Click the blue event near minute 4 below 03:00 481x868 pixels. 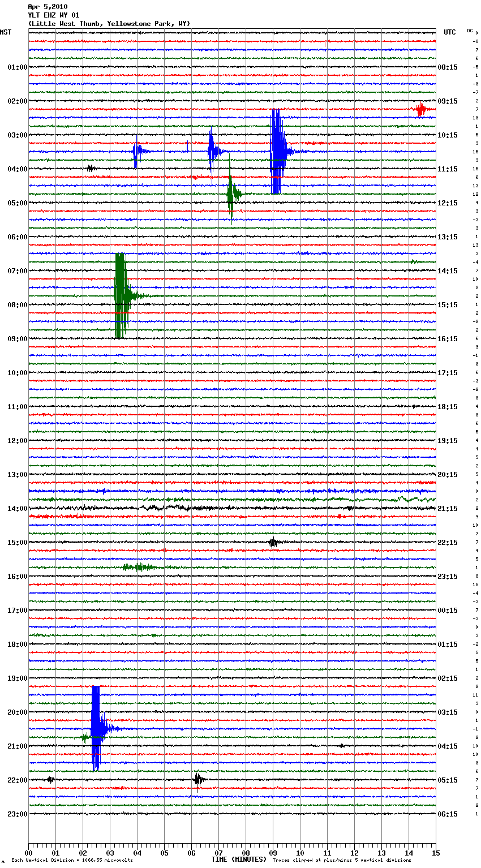[x=138, y=152]
